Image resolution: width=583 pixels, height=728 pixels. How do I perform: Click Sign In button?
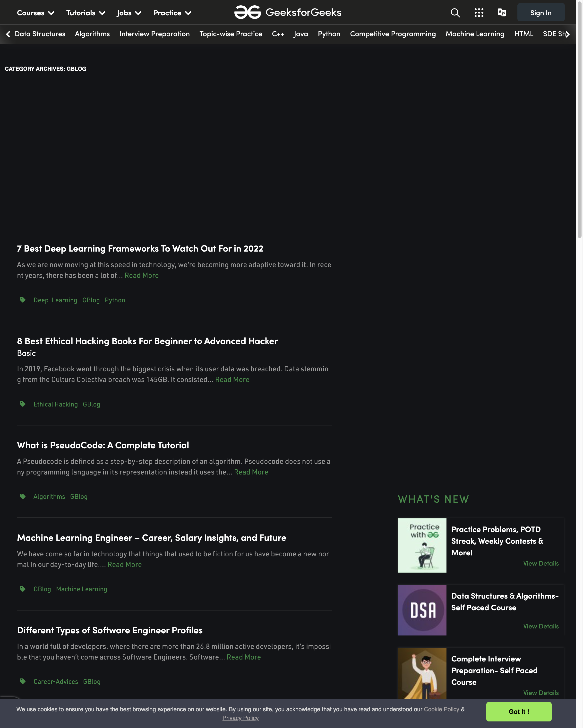click(541, 12)
